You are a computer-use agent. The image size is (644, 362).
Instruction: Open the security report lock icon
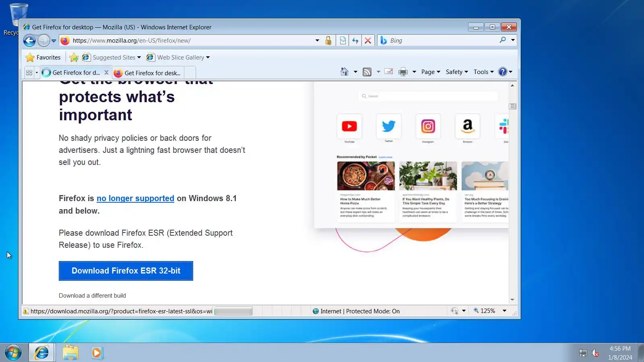tap(328, 41)
